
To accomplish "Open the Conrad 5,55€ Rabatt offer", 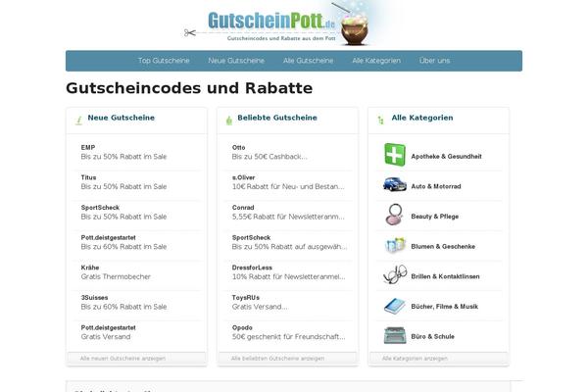I will coord(288,213).
